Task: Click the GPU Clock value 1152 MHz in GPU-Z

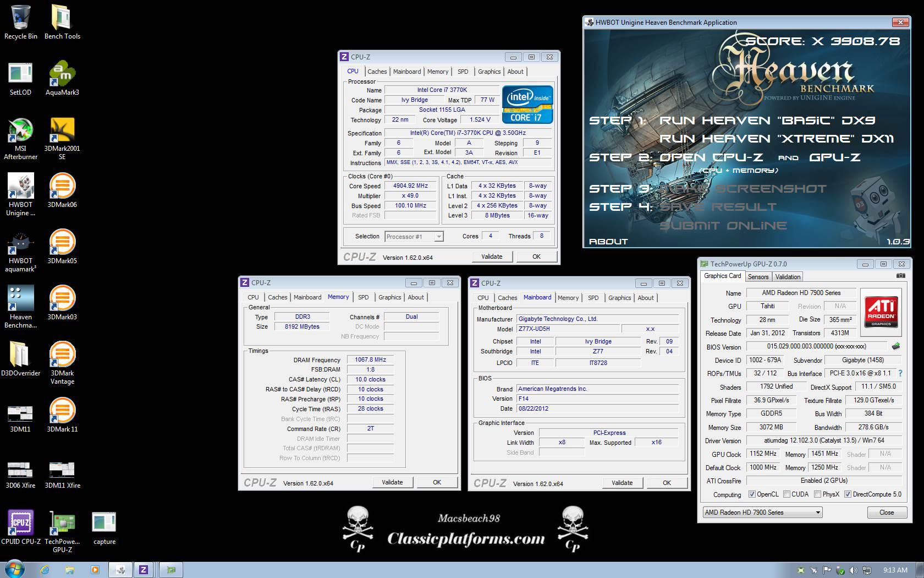Action: pyautogui.click(x=763, y=454)
